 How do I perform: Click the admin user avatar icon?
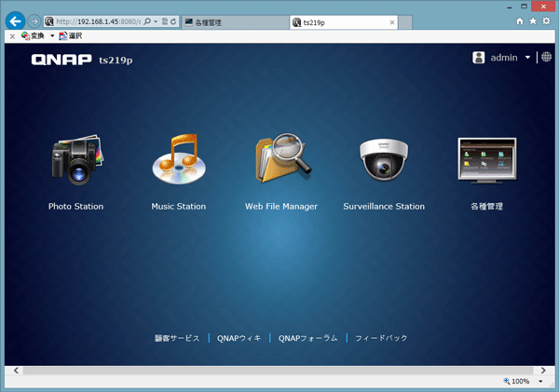479,58
